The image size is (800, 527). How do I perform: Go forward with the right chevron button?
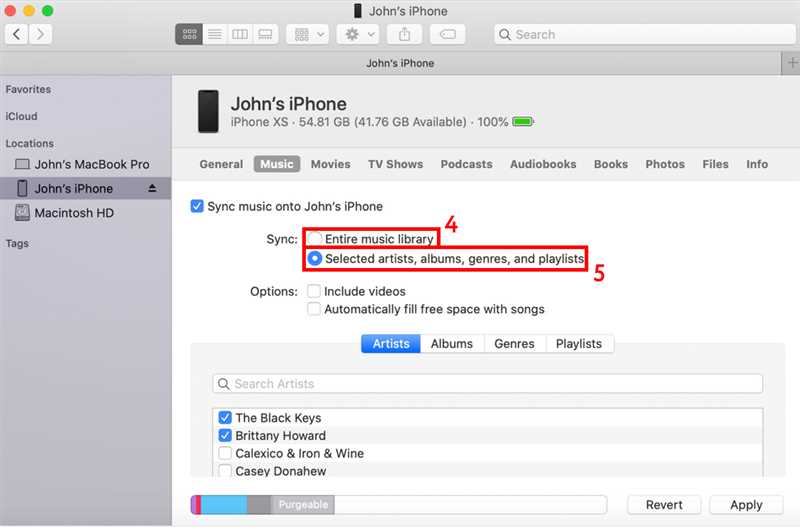pyautogui.click(x=40, y=34)
